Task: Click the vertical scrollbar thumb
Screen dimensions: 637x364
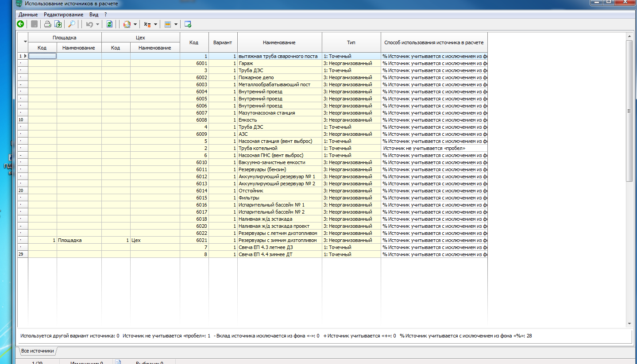Action: click(x=629, y=111)
